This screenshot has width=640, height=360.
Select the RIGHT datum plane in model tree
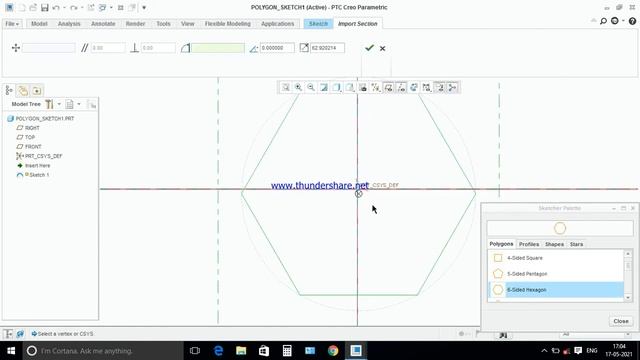click(x=28, y=128)
